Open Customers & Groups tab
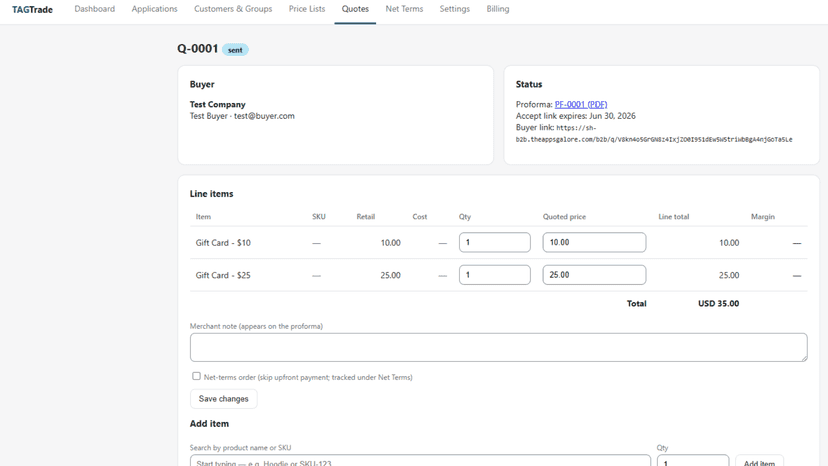 [x=233, y=9]
